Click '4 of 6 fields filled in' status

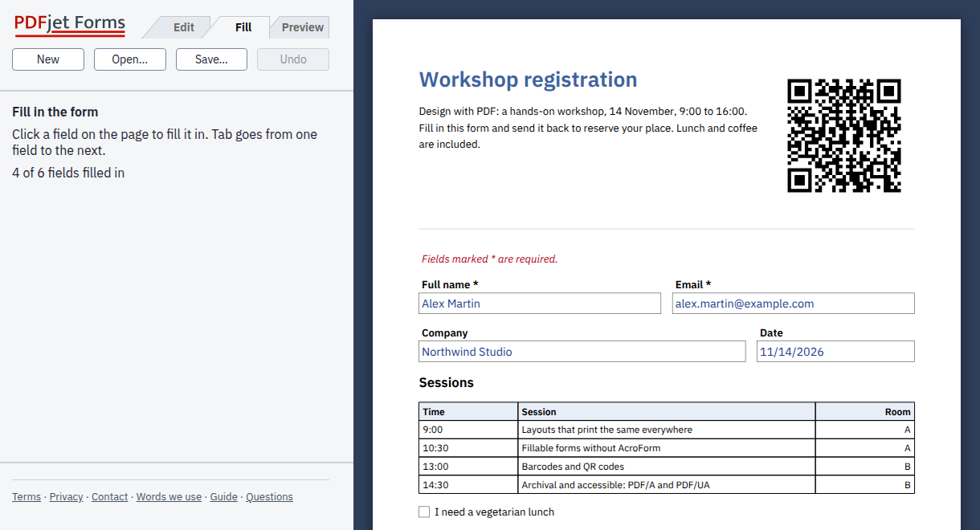[68, 173]
